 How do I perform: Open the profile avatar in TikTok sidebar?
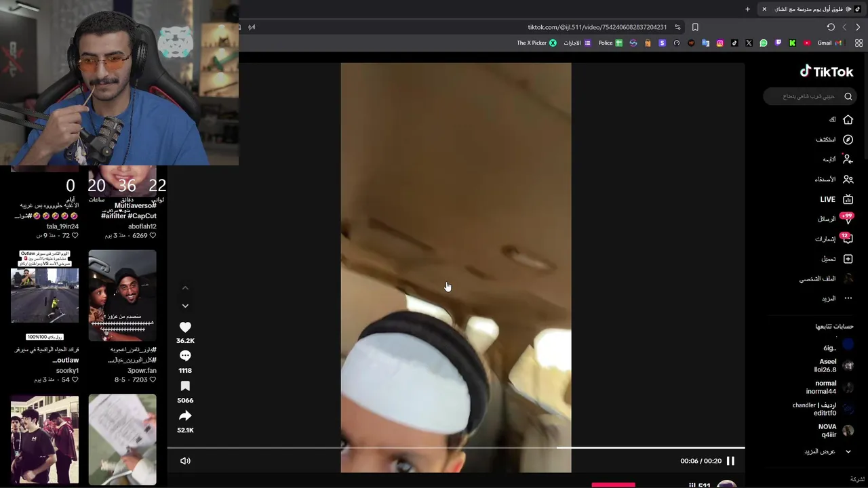coord(848,279)
